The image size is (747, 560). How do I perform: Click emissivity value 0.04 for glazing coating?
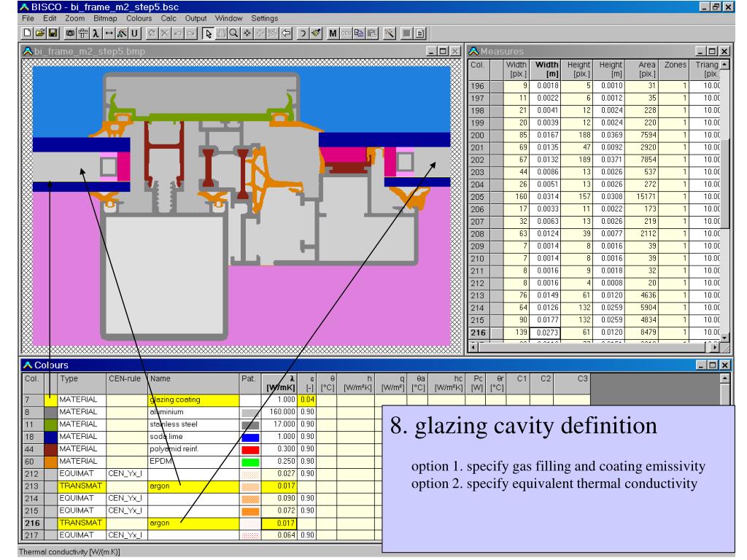click(x=307, y=400)
